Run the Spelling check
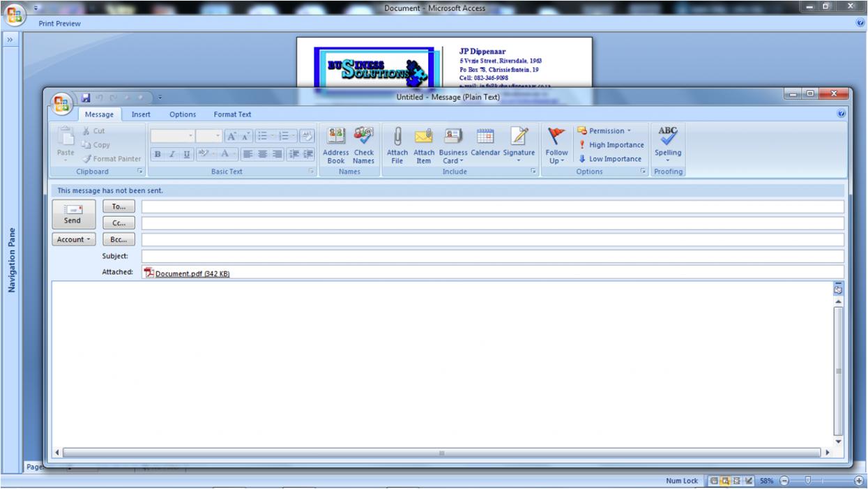The width and height of the screenshot is (868, 489). tap(667, 146)
